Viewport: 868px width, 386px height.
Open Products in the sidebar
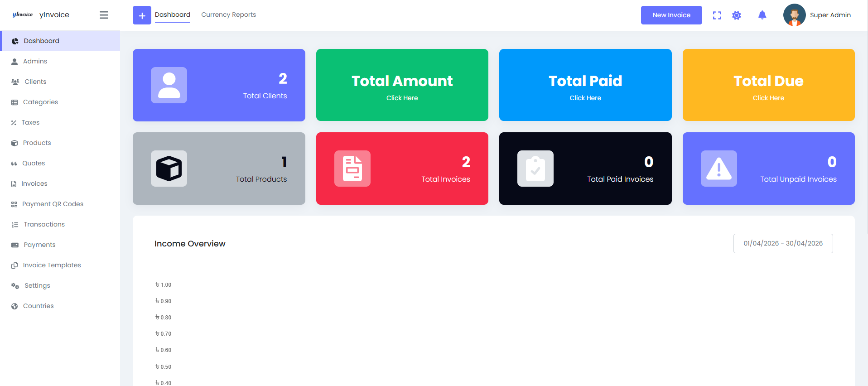60,143
